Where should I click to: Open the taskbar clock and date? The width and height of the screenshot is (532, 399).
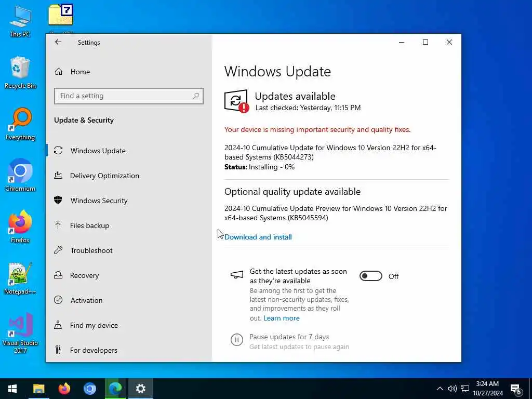click(x=487, y=389)
